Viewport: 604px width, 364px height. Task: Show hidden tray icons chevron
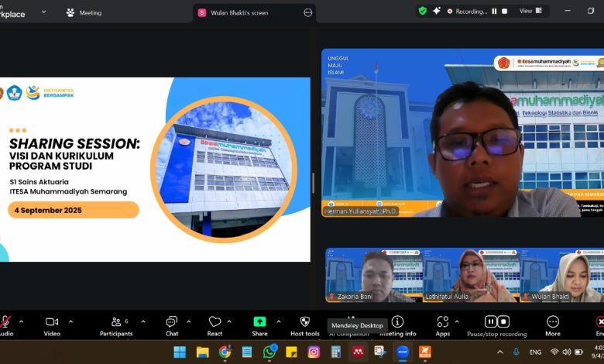pos(500,352)
